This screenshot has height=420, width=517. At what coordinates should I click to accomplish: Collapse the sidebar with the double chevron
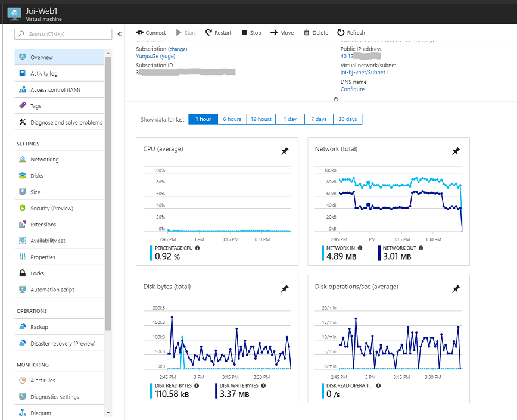(x=119, y=34)
